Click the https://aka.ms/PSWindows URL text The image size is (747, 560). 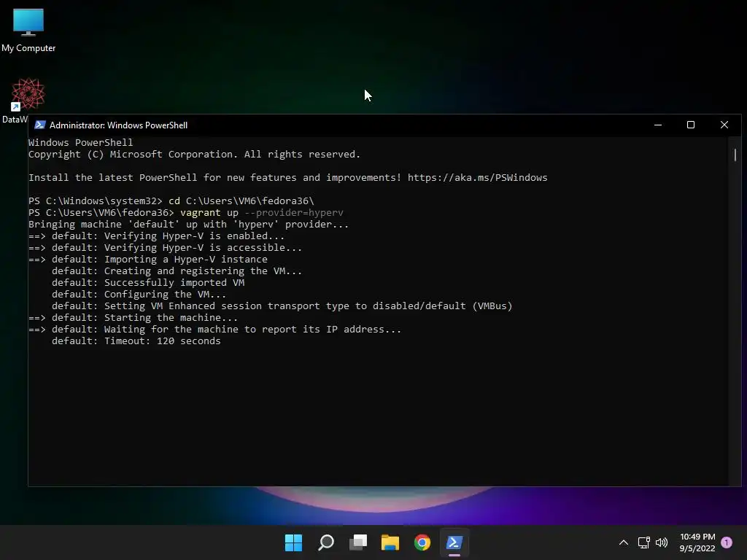477,178
